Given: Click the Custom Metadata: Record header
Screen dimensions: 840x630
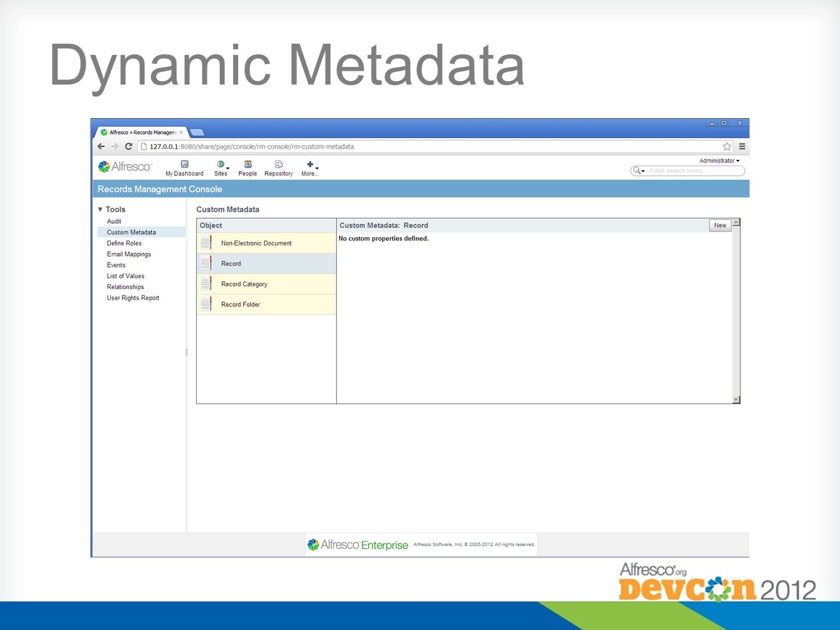Looking at the screenshot, I should click(x=384, y=225).
